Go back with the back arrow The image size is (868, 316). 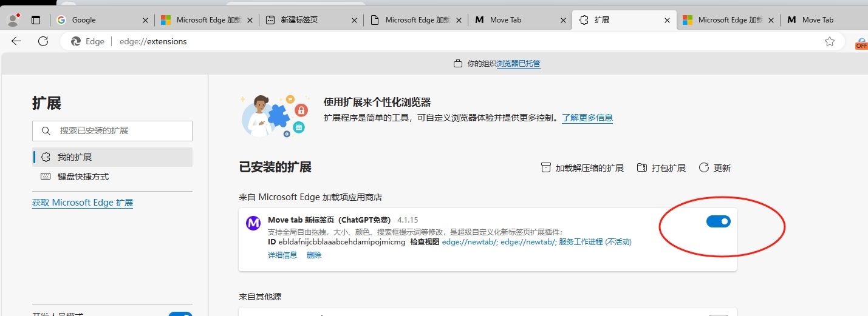click(x=16, y=41)
